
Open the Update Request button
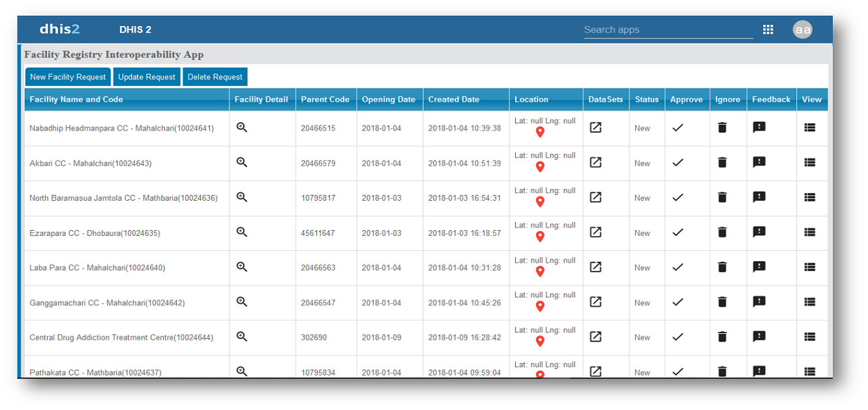point(147,77)
